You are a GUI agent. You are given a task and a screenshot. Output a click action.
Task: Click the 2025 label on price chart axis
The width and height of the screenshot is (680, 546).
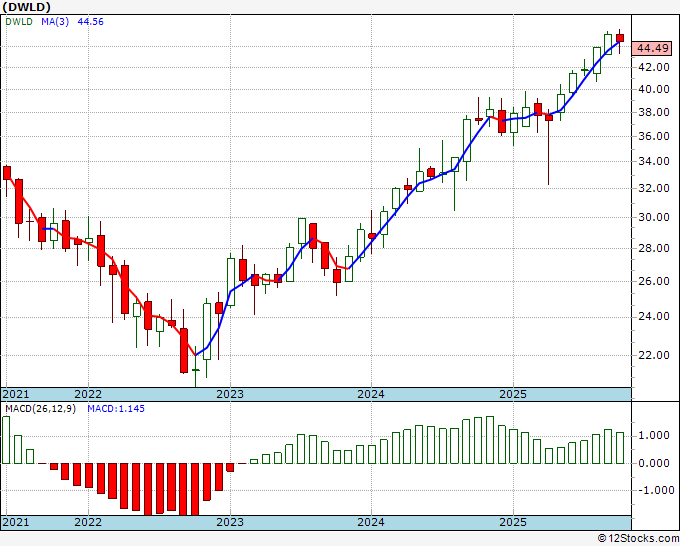(x=513, y=394)
